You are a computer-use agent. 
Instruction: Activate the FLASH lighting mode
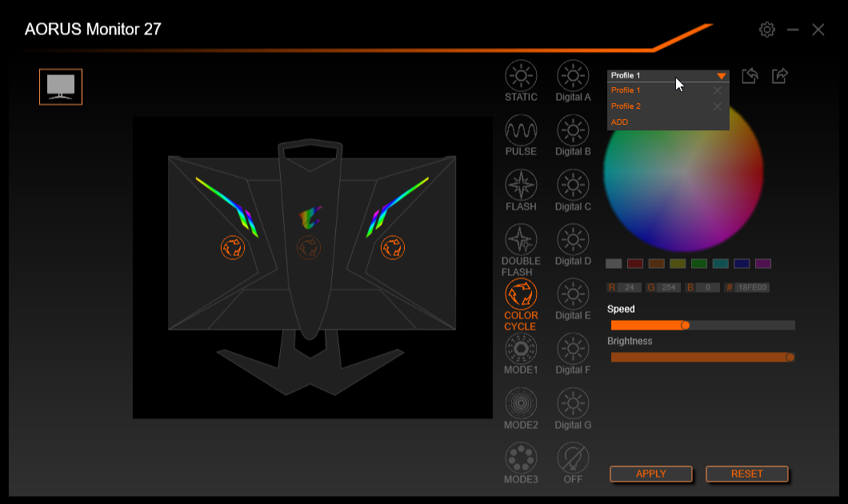pos(521,185)
